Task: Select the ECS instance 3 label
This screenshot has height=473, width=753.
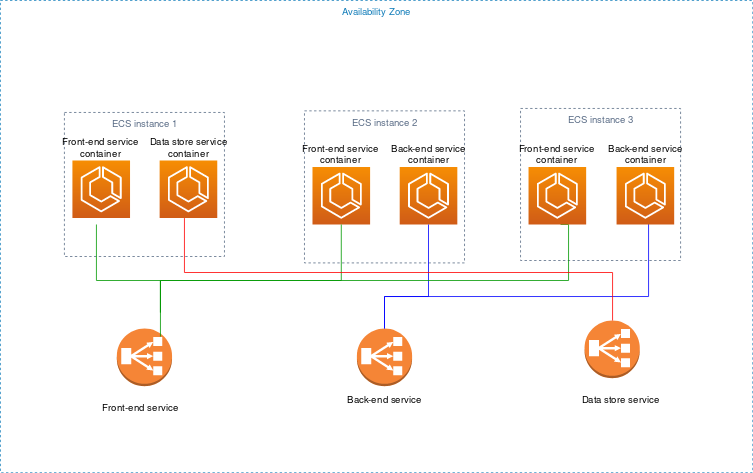Action: (600, 120)
